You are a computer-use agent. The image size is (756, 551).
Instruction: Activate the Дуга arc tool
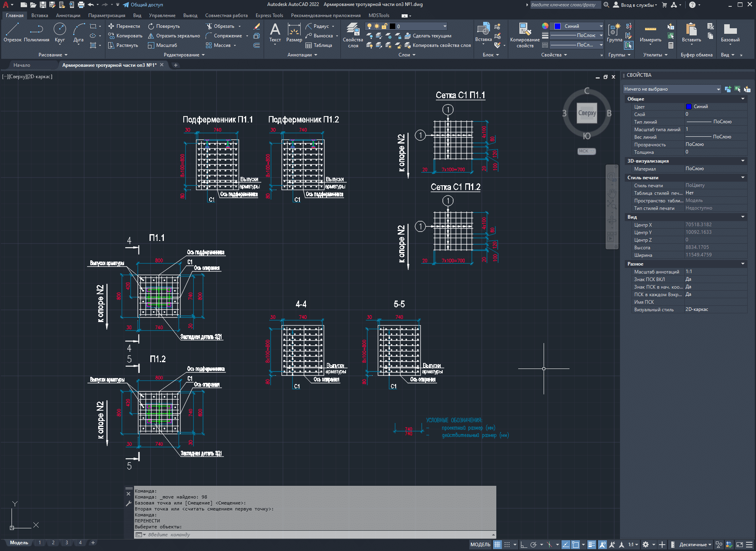(x=78, y=33)
